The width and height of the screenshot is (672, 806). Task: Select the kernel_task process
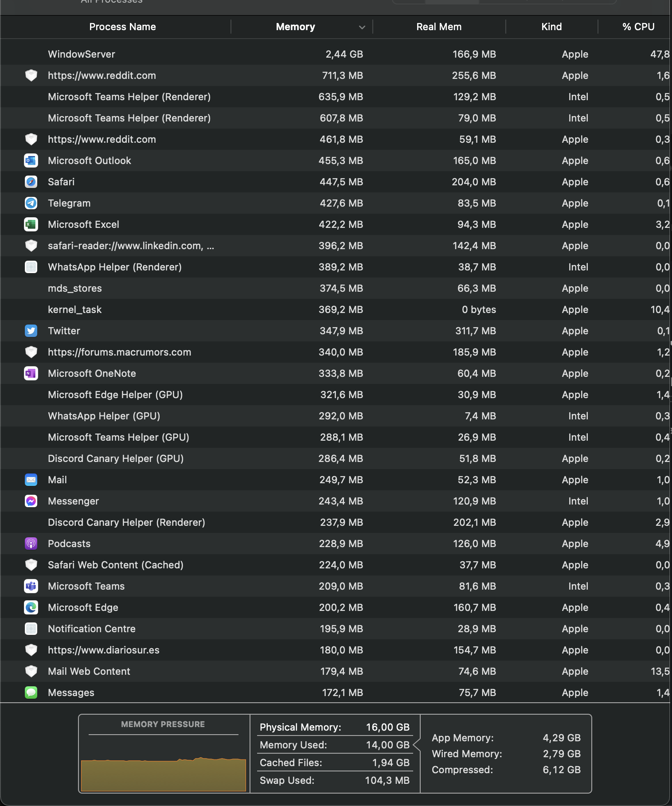pyautogui.click(x=335, y=309)
